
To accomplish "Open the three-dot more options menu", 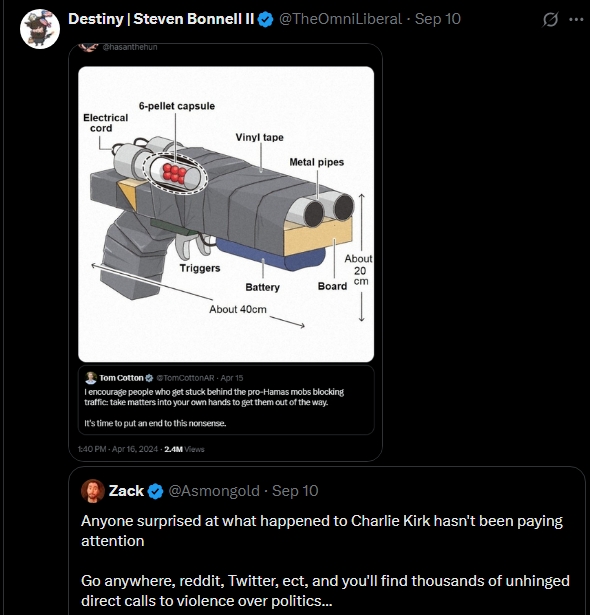I will click(576, 20).
